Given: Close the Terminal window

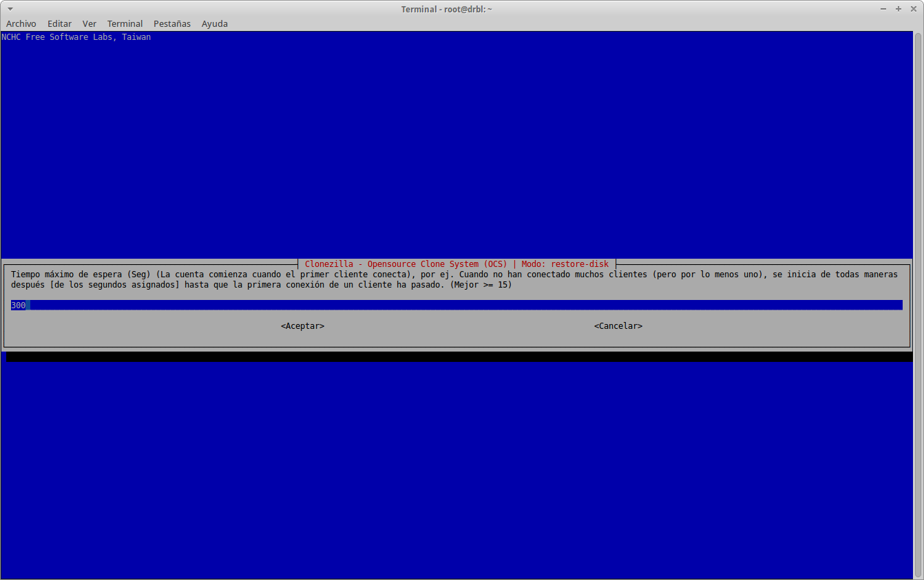Looking at the screenshot, I should tap(913, 8).
